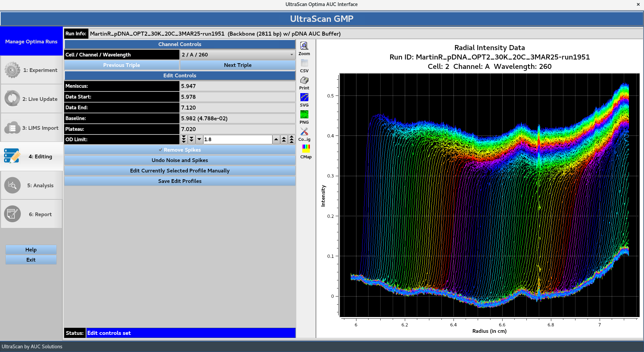Save the plot as PNG
Viewport: 644px width, 352px height.
coord(304,115)
